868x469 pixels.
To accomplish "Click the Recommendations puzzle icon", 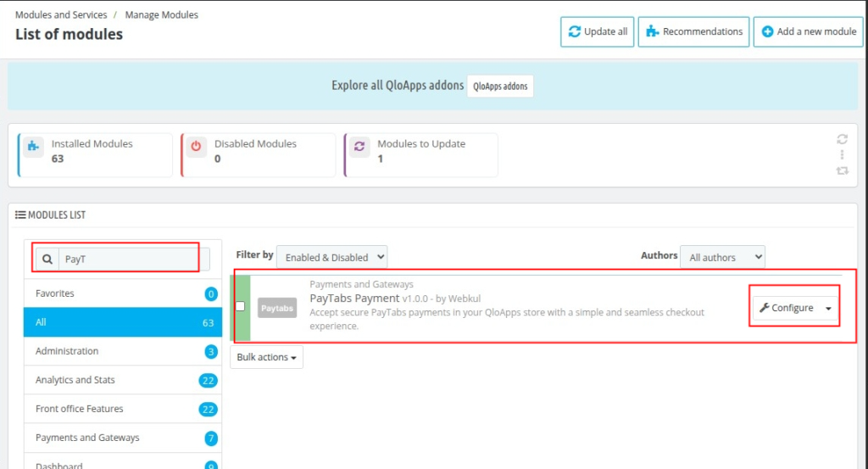I will coord(653,31).
